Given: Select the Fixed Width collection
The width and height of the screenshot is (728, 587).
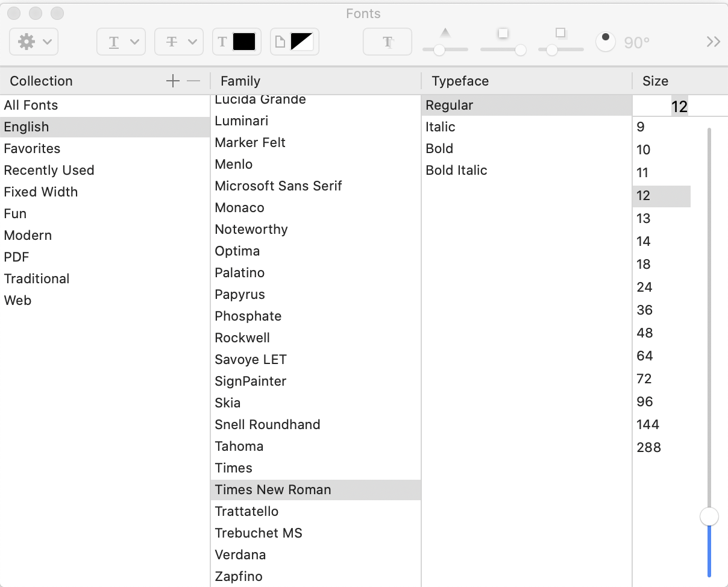Looking at the screenshot, I should (x=105, y=192).
